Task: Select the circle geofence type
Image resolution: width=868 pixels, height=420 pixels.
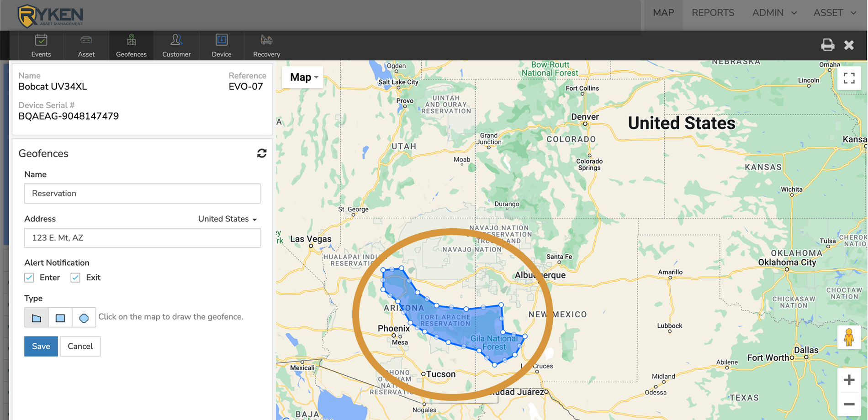Action: pos(84,317)
